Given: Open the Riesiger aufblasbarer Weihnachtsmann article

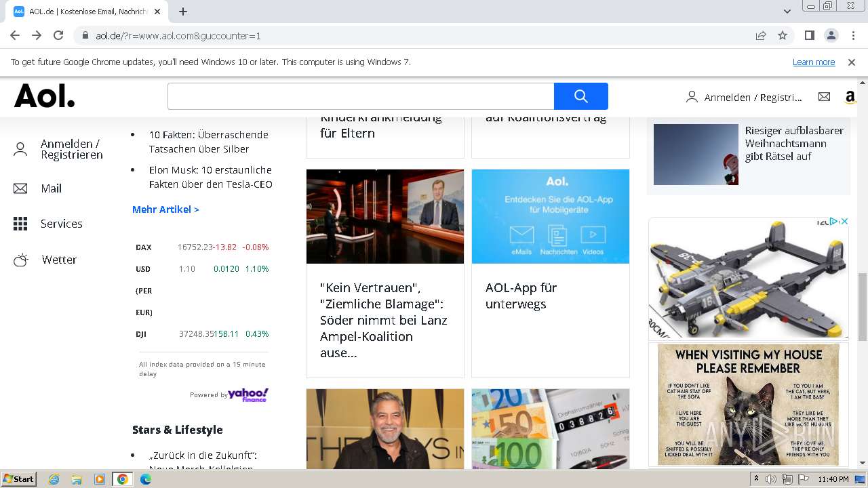Looking at the screenshot, I should 794,143.
